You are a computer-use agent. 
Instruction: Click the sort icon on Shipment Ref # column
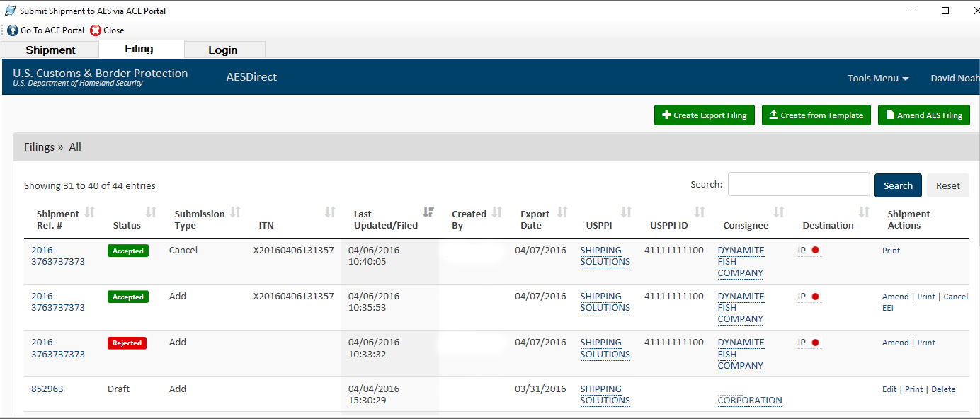tap(90, 210)
